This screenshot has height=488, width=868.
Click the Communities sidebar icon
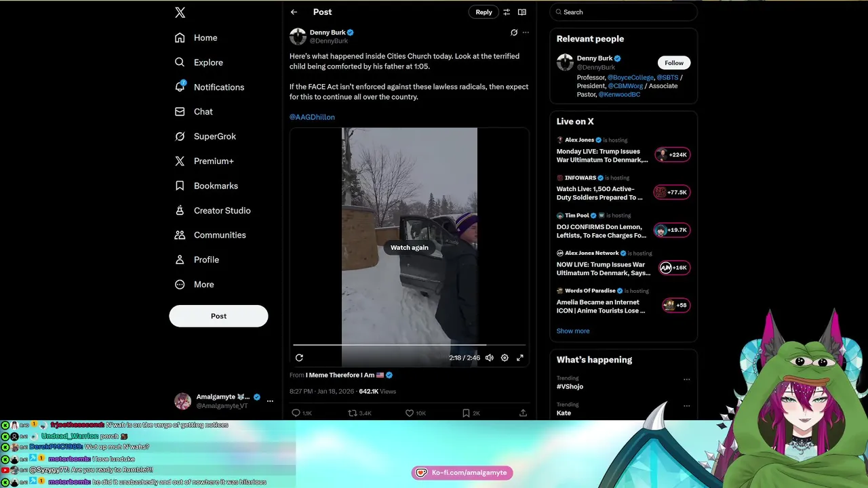coord(180,235)
